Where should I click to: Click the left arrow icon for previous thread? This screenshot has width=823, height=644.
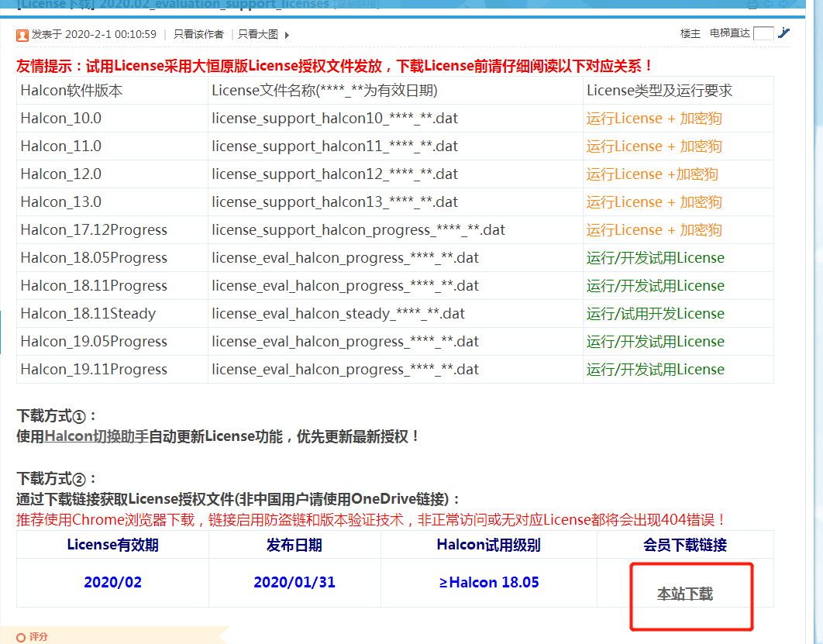[x=768, y=4]
